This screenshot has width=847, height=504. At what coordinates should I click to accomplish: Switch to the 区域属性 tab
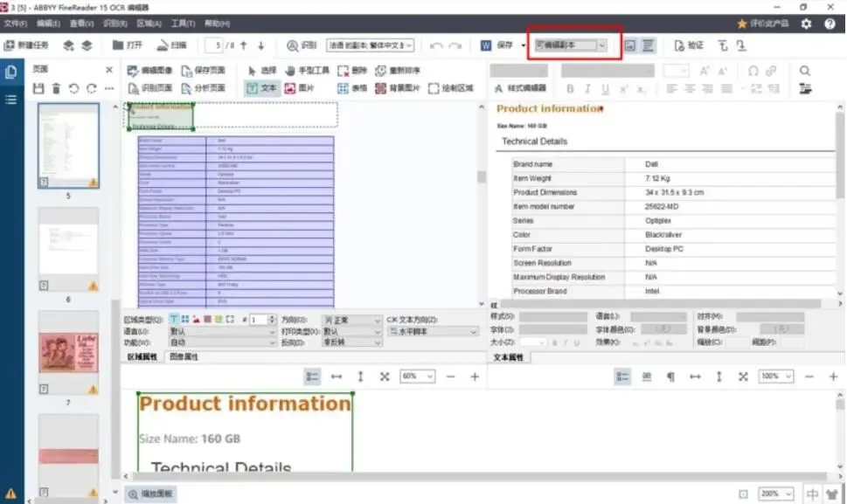click(x=142, y=356)
